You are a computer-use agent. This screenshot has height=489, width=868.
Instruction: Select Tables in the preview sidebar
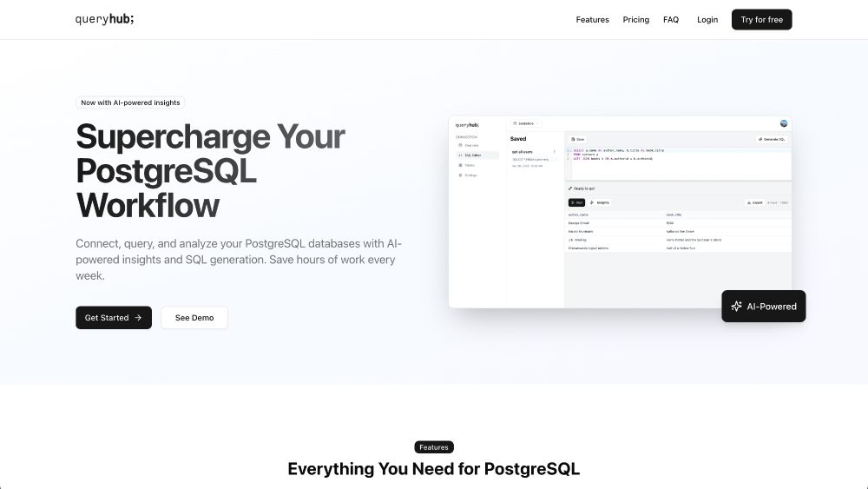pyautogui.click(x=467, y=165)
